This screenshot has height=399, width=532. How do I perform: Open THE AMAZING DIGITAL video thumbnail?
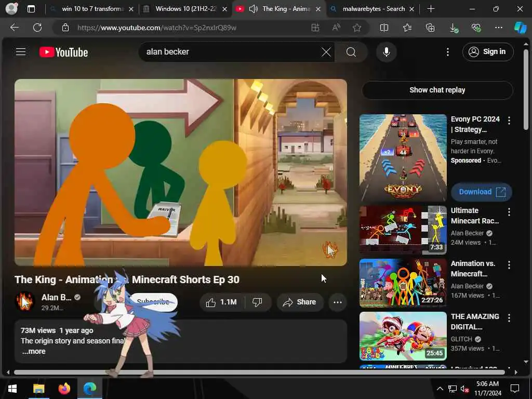coord(403,336)
